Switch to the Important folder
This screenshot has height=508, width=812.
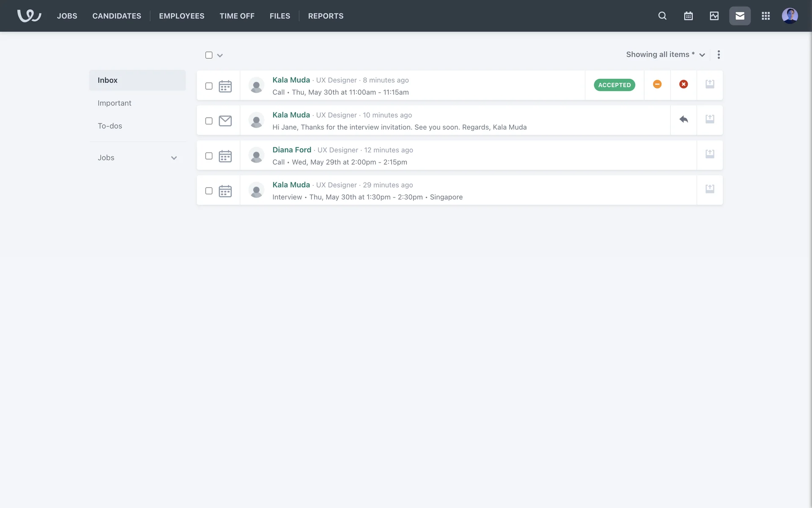[115, 103]
